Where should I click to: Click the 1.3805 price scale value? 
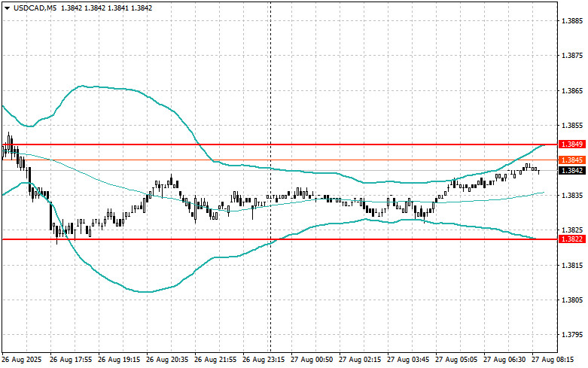click(572, 300)
